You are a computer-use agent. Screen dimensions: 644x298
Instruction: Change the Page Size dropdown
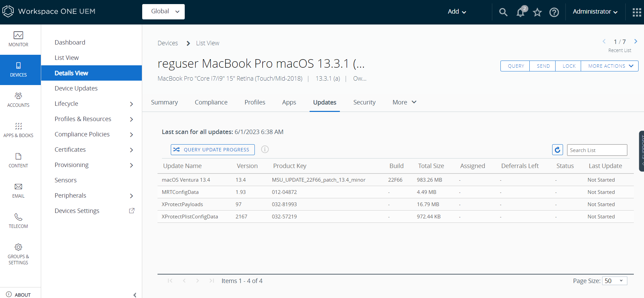click(x=614, y=281)
